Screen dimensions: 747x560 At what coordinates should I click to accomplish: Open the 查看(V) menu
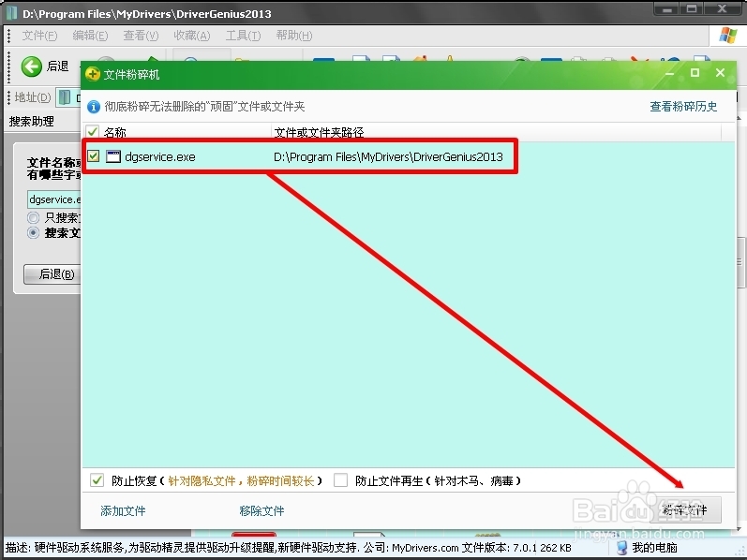(141, 36)
